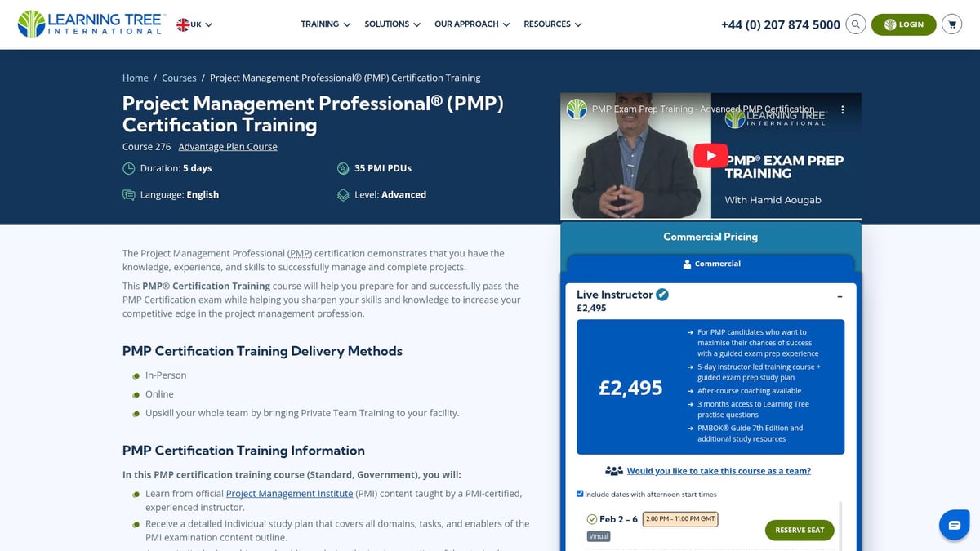The height and width of the screenshot is (551, 980).
Task: Click the 'In-Person' delivery method item
Action: coord(166,375)
